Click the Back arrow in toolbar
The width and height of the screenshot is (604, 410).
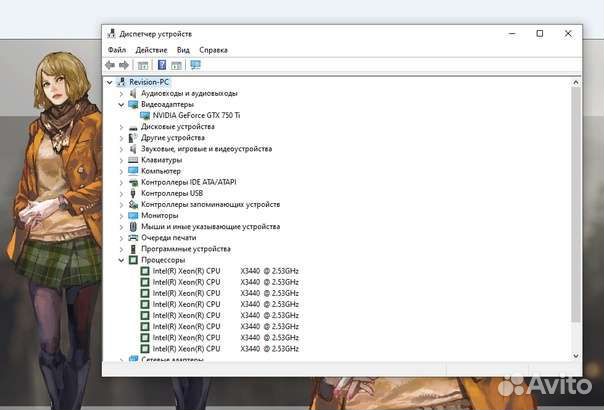(x=110, y=65)
